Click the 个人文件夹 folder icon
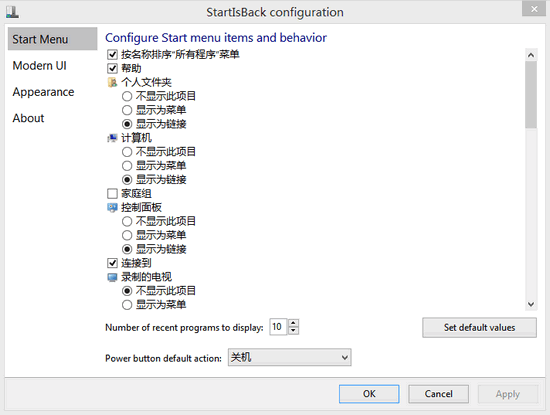 point(112,82)
